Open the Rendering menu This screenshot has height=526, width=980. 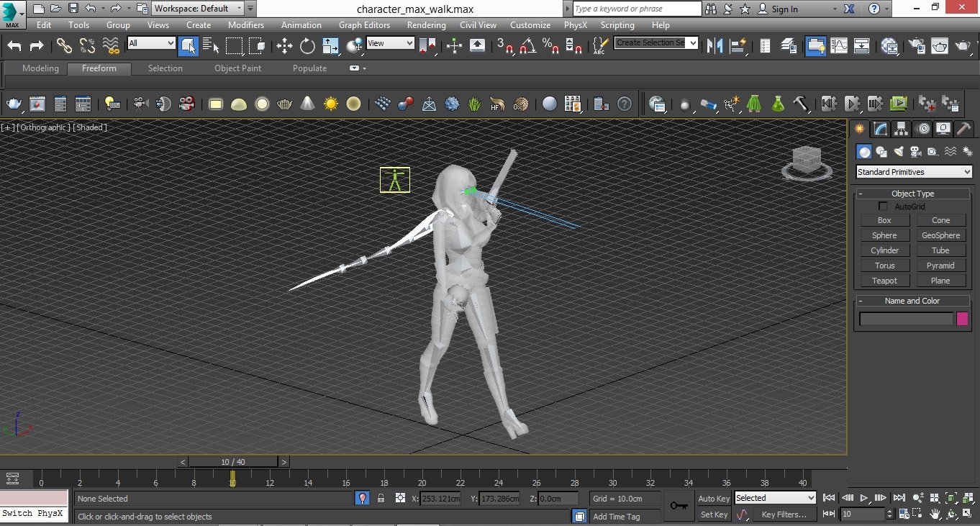pos(426,25)
